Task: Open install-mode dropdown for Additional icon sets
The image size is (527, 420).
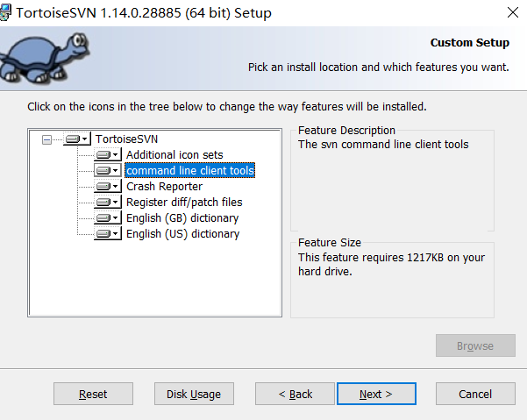Action: coord(108,154)
